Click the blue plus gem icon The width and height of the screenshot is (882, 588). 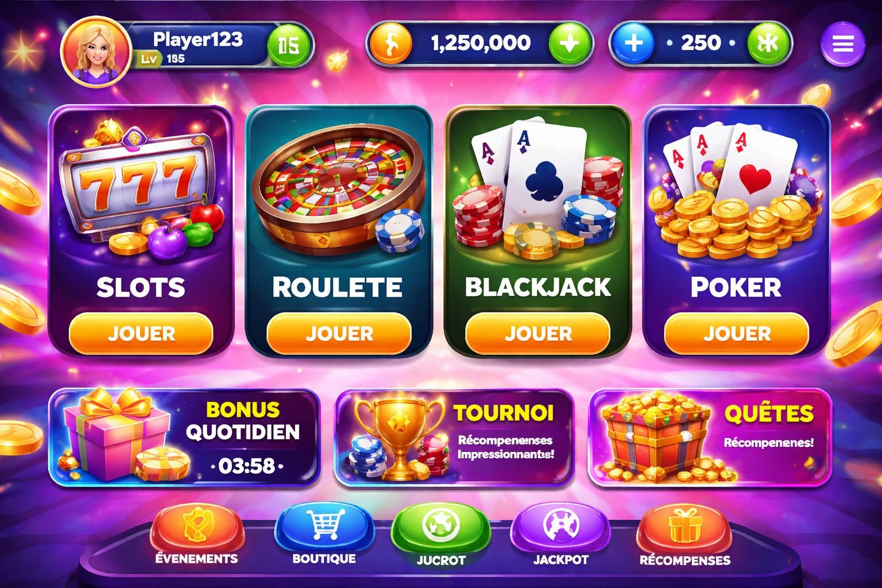click(x=633, y=44)
